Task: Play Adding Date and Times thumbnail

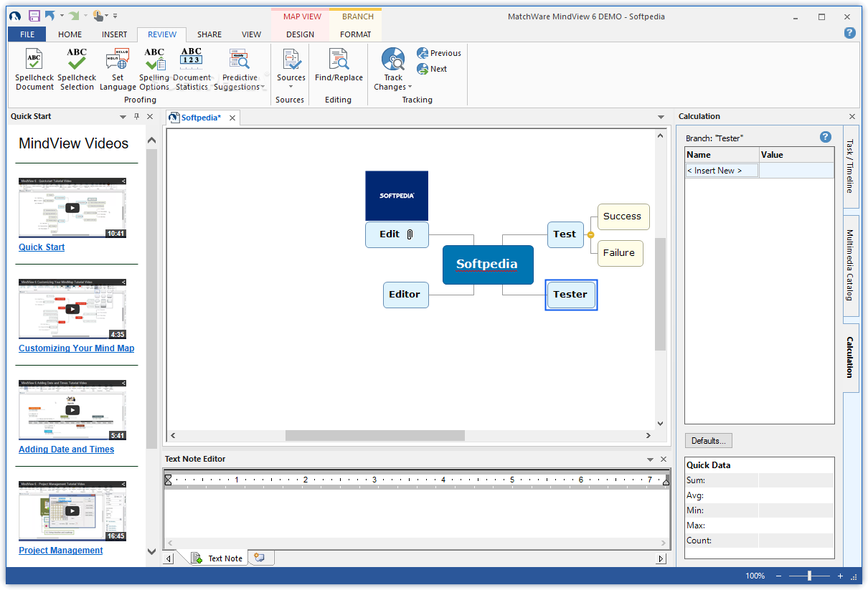Action: (72, 410)
